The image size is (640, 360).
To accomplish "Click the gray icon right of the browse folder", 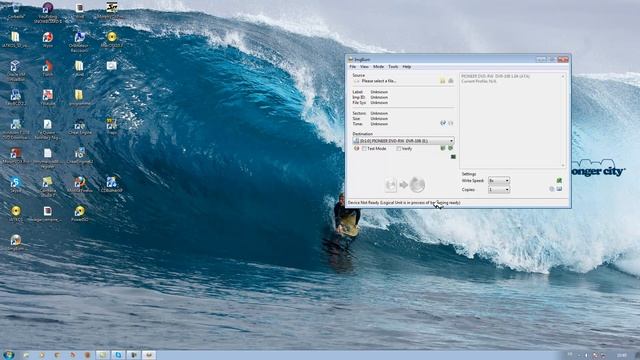I will pyautogui.click(x=451, y=81).
